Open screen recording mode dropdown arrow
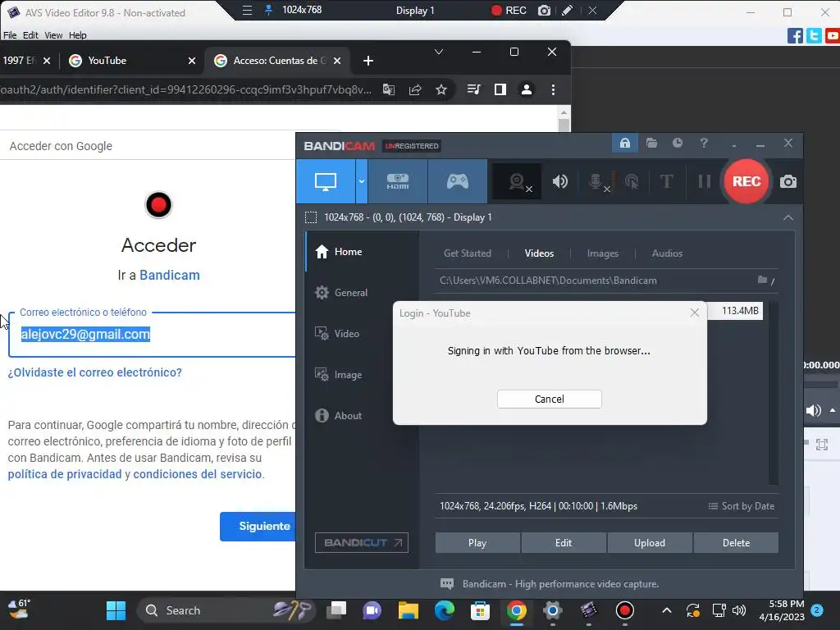The height and width of the screenshot is (630, 840). pos(362,181)
